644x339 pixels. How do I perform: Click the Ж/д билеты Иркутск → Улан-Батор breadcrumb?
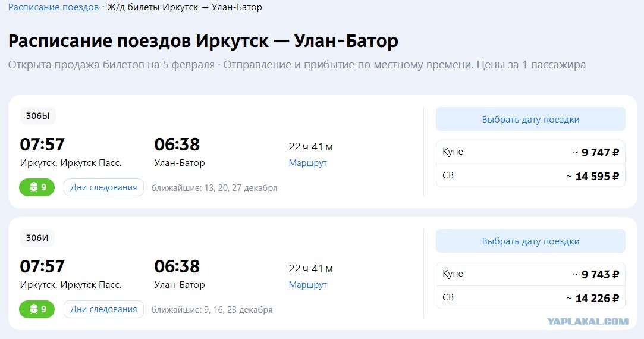[x=184, y=7]
